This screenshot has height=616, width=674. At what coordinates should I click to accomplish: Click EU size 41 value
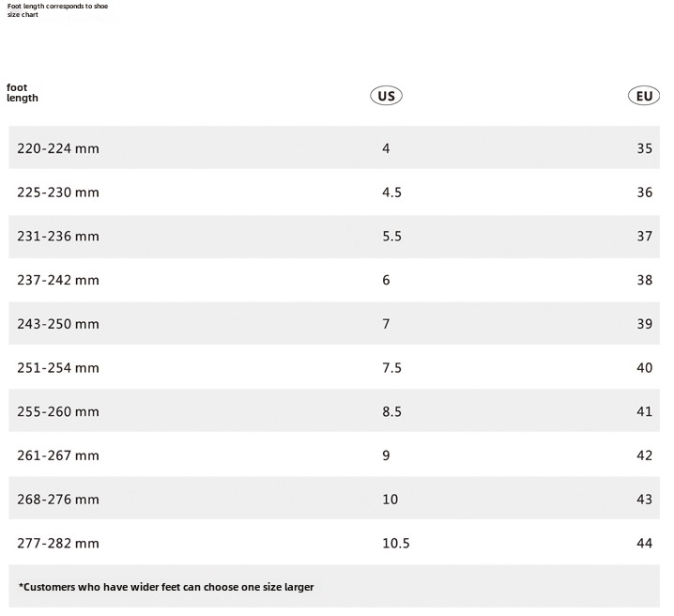click(x=644, y=411)
